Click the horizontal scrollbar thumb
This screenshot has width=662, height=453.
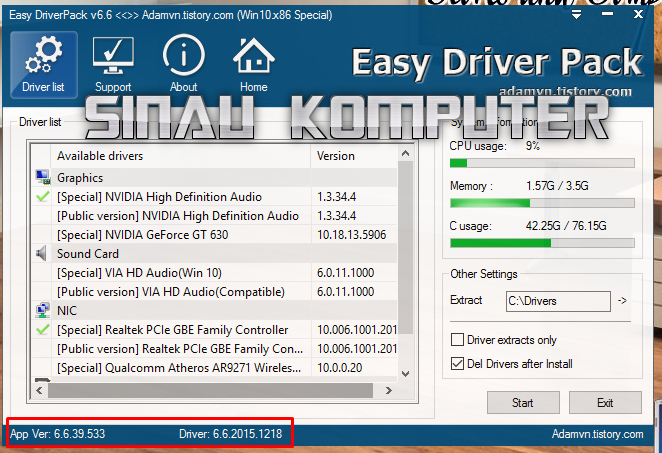[x=210, y=391]
